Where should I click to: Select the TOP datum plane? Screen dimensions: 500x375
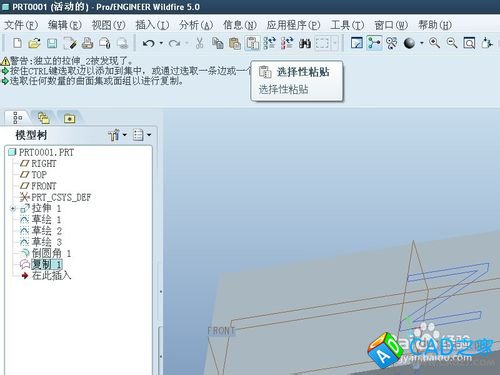coord(33,175)
